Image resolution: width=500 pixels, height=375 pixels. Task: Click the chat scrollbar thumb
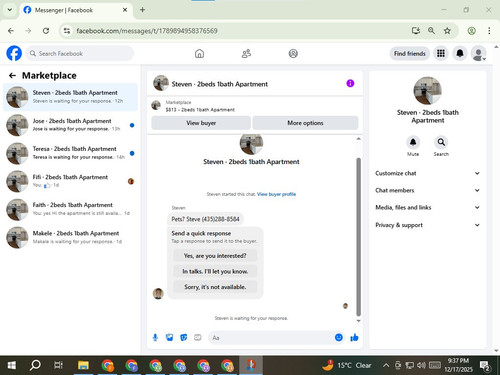pyautogui.click(x=358, y=237)
